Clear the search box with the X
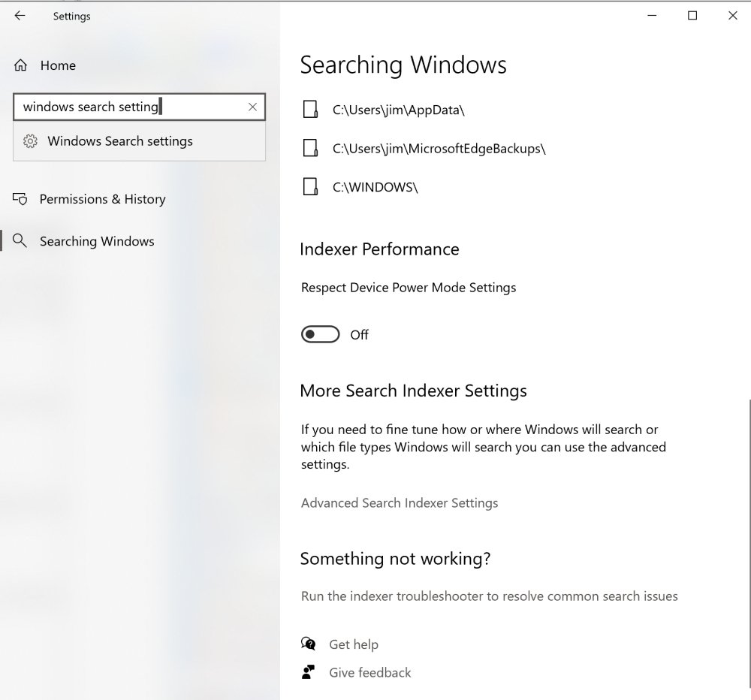 pyautogui.click(x=252, y=107)
